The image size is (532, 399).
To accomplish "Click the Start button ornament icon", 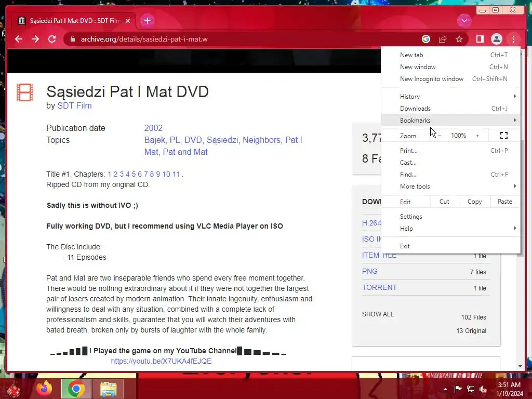I will click(x=14, y=390).
